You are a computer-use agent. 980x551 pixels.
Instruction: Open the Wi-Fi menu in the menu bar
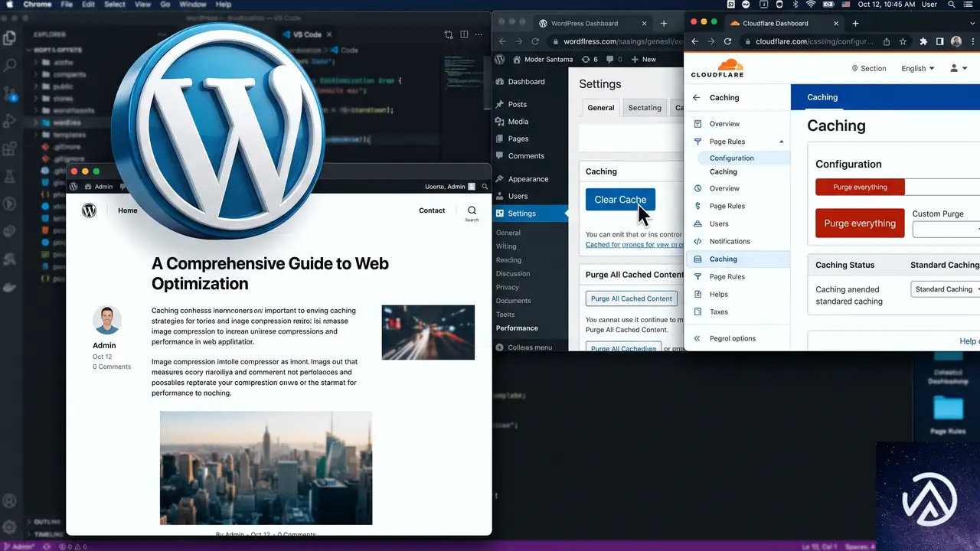(810, 5)
